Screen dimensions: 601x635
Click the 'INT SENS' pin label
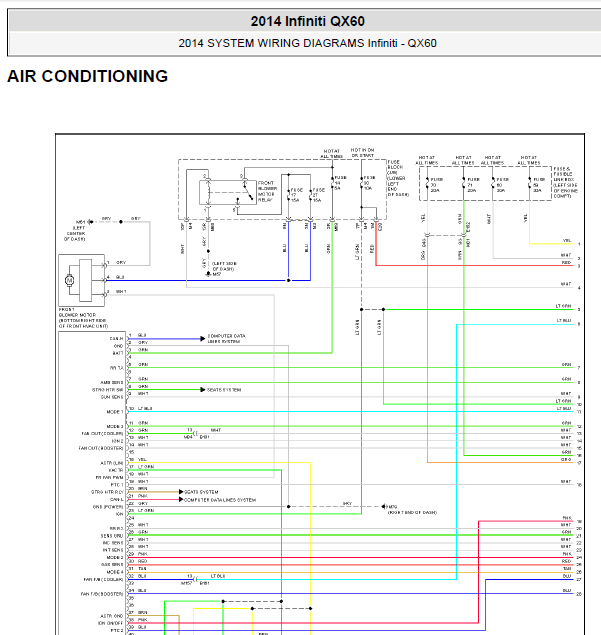[x=113, y=550]
